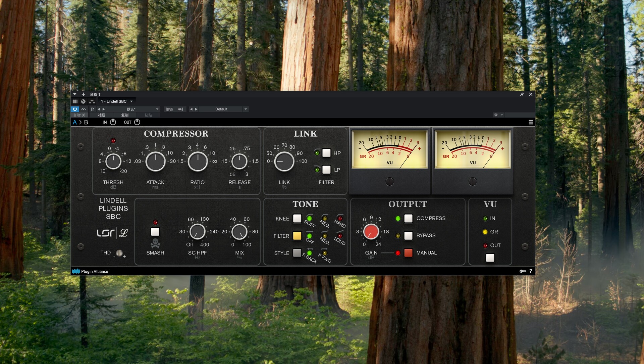Open the 1 - Lindell SBC plugin dropdown
Image resolution: width=644 pixels, height=364 pixels.
(x=117, y=101)
